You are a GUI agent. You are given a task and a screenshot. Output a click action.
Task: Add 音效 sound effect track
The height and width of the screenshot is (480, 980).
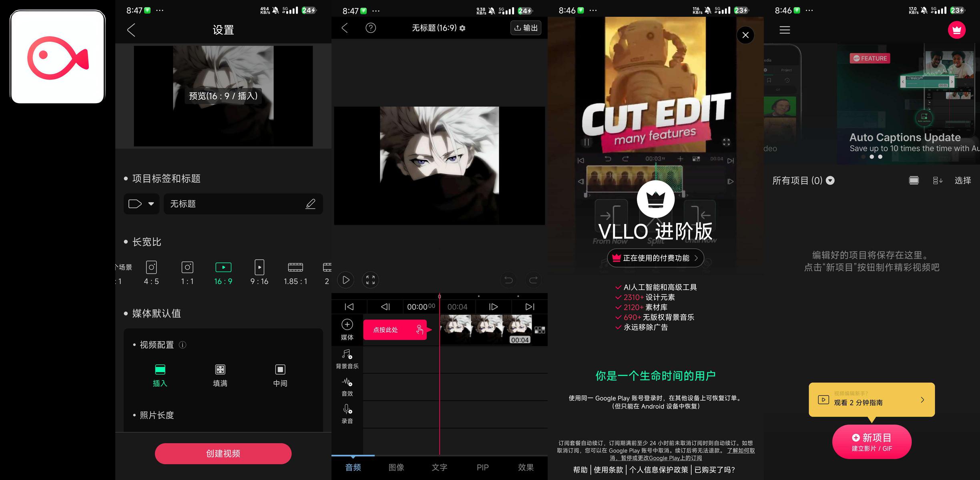click(x=347, y=387)
